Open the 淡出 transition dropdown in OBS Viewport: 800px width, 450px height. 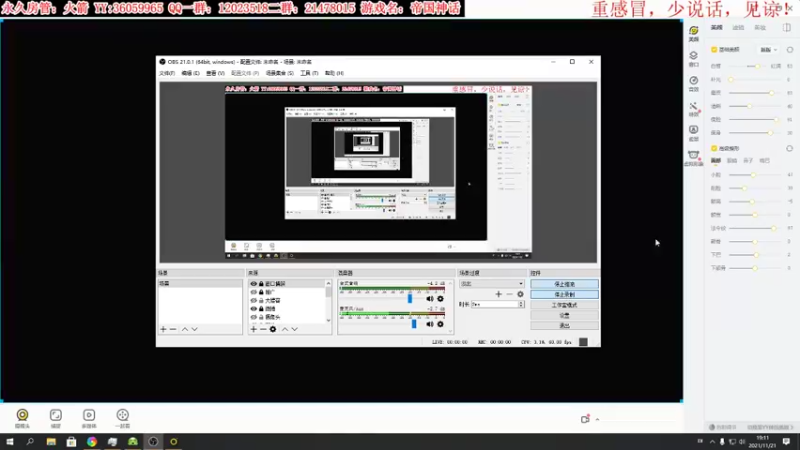point(491,284)
